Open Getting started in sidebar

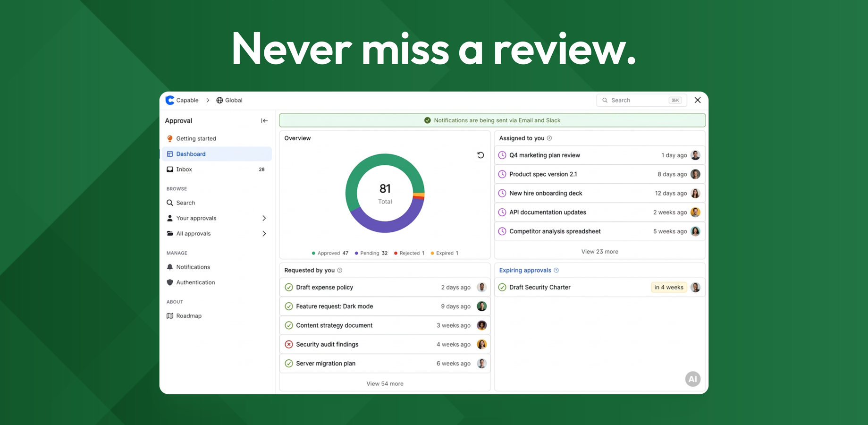click(x=217, y=138)
